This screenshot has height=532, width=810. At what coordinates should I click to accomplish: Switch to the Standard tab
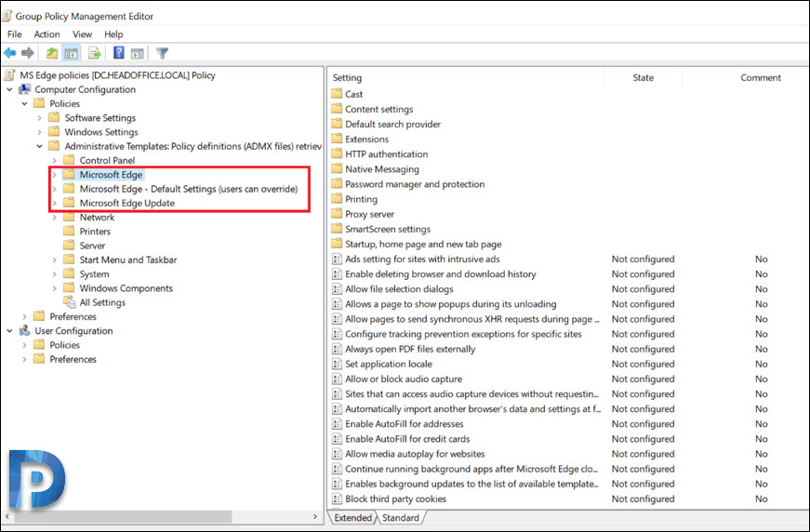coord(401,517)
